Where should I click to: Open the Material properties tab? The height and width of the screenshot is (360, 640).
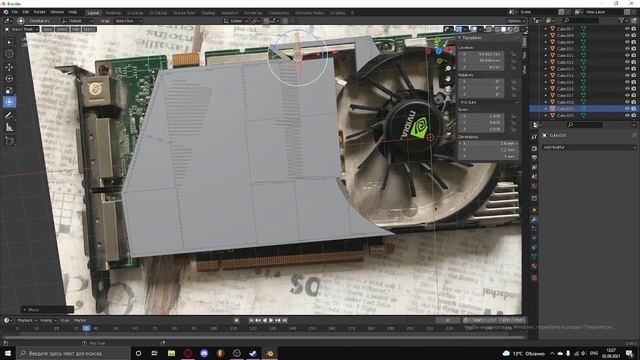tap(534, 266)
